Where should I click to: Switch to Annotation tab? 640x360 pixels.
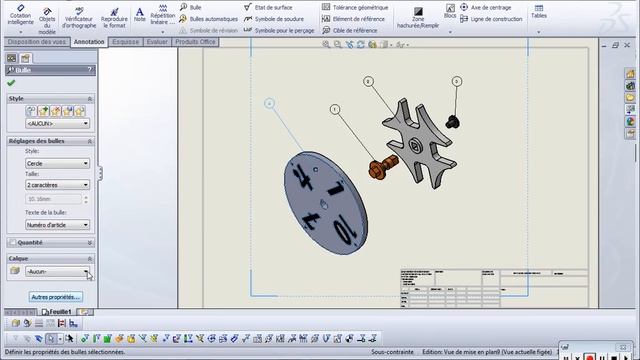[89, 42]
